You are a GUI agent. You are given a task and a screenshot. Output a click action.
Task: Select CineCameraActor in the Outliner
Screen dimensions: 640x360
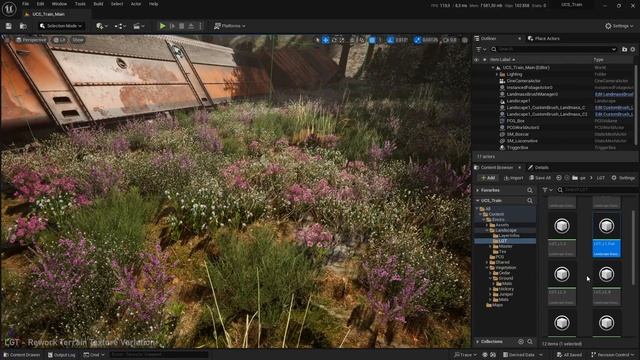[x=523, y=81]
